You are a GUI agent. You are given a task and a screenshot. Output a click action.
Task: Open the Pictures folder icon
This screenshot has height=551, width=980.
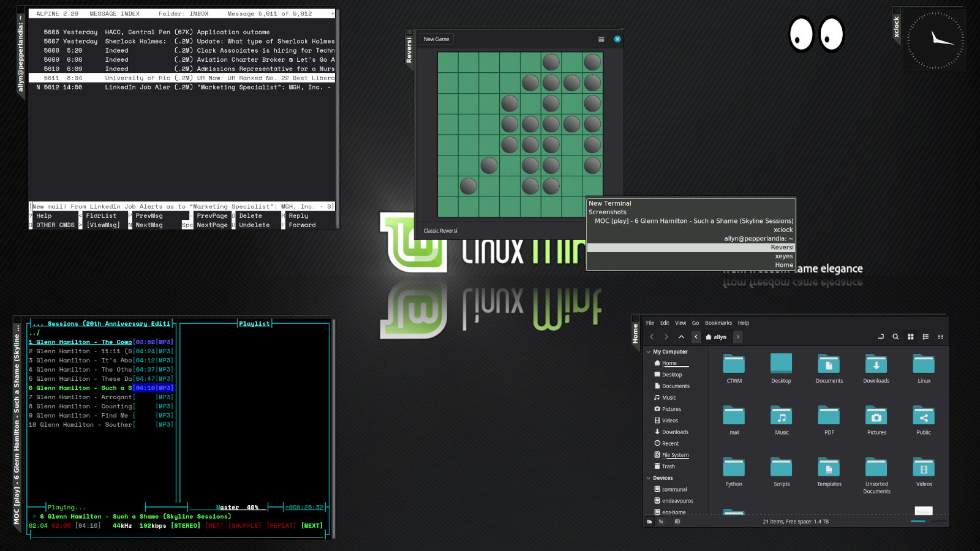(876, 416)
